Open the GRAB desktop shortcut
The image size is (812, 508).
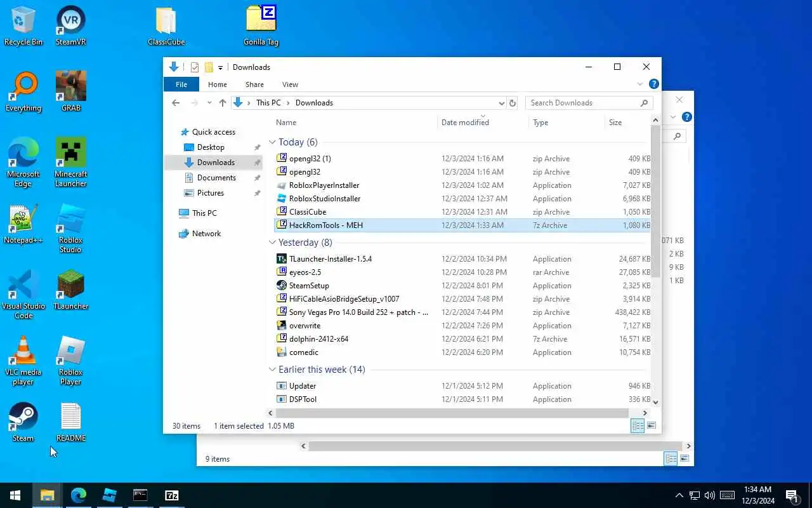point(71,92)
